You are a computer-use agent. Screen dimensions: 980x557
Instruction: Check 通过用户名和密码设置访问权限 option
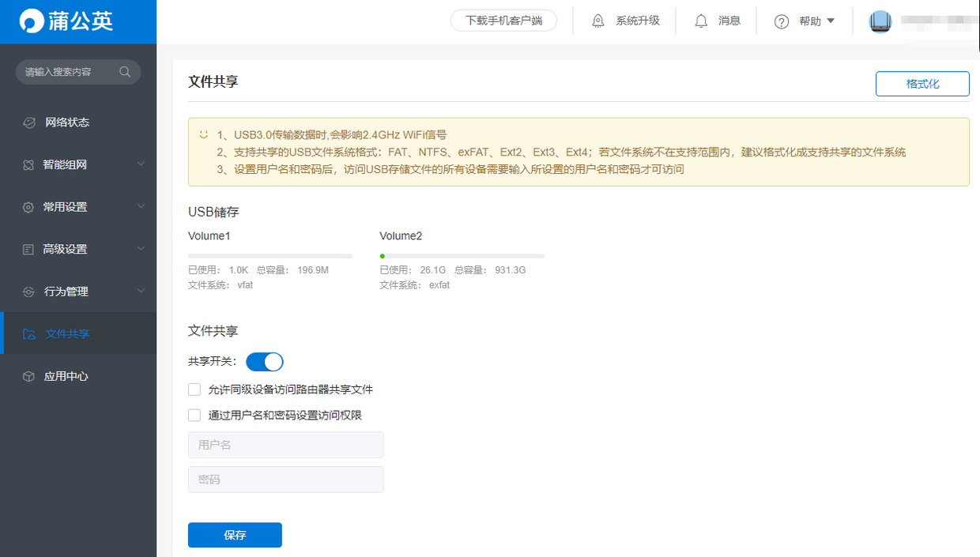tap(194, 415)
